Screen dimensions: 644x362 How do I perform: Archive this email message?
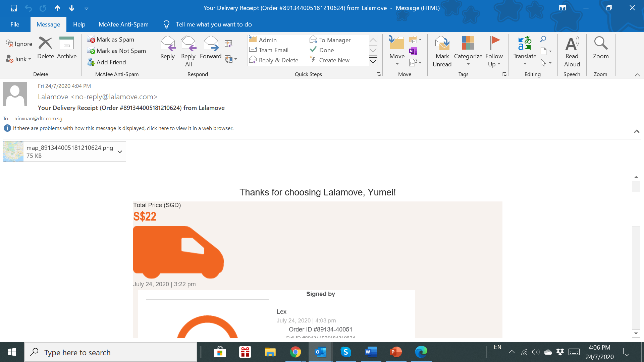coord(67,48)
